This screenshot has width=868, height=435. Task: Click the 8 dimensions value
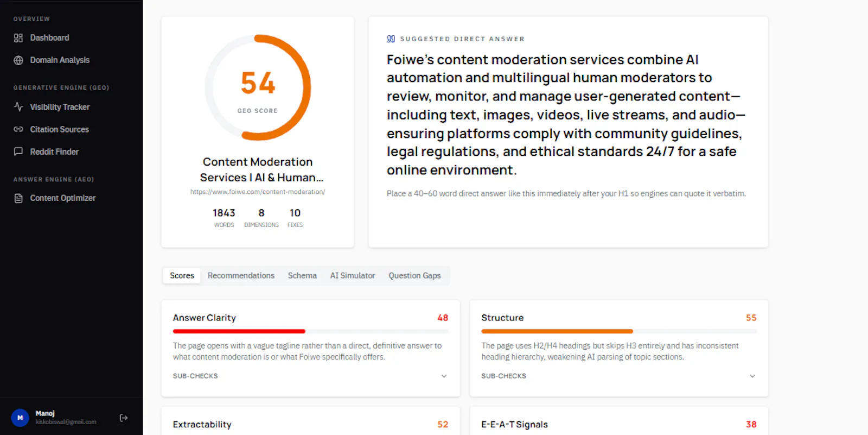261,213
